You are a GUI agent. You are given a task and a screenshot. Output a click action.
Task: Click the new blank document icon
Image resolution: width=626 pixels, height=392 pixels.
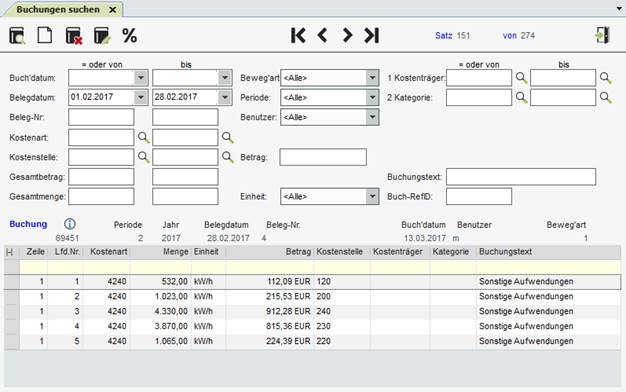pos(44,35)
